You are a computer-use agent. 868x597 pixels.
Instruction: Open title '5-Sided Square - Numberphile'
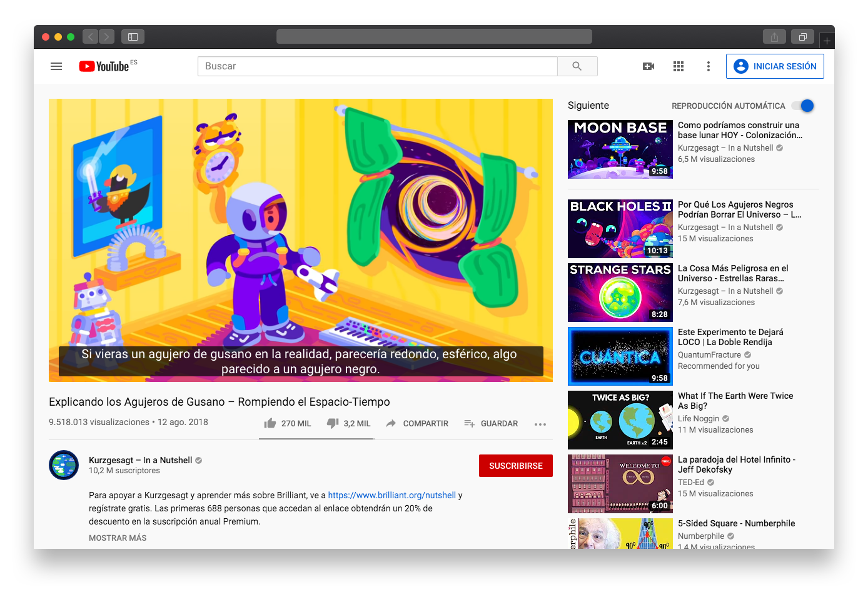tap(737, 523)
